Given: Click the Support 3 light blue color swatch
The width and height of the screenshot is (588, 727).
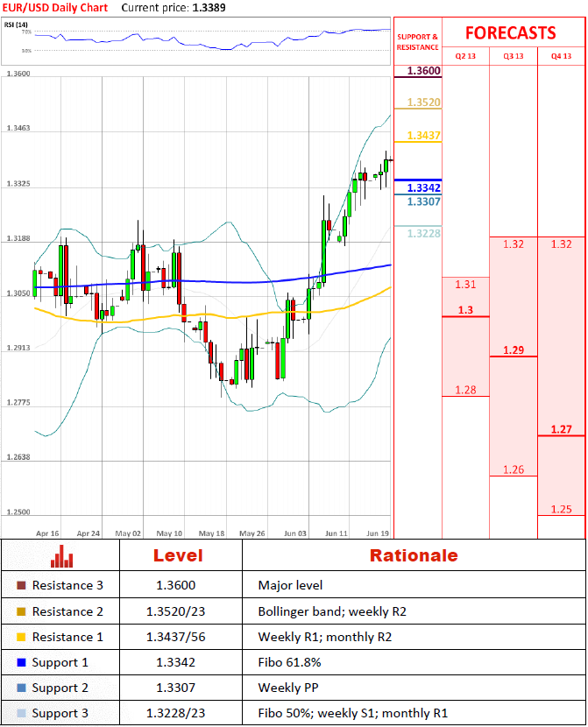Looking at the screenshot, I should (21, 713).
